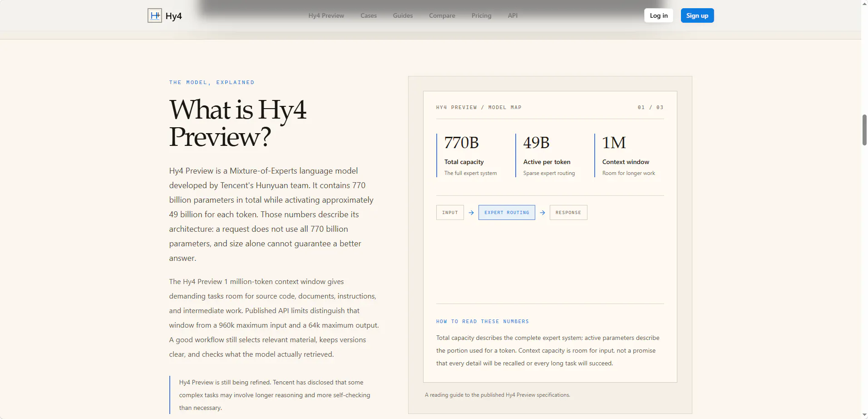This screenshot has width=868, height=419.
Task: Click the 'Total capacity' label
Action: tap(464, 162)
